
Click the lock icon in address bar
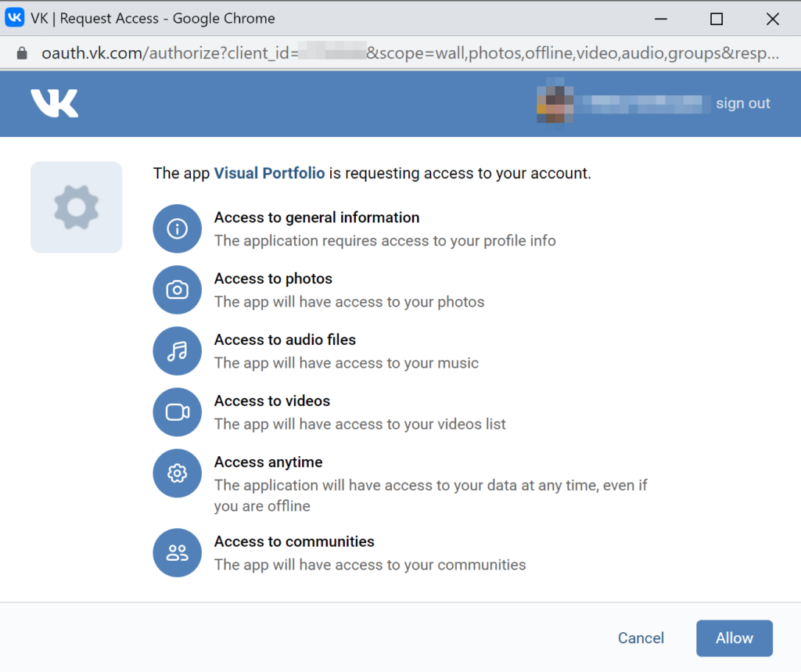(x=22, y=53)
